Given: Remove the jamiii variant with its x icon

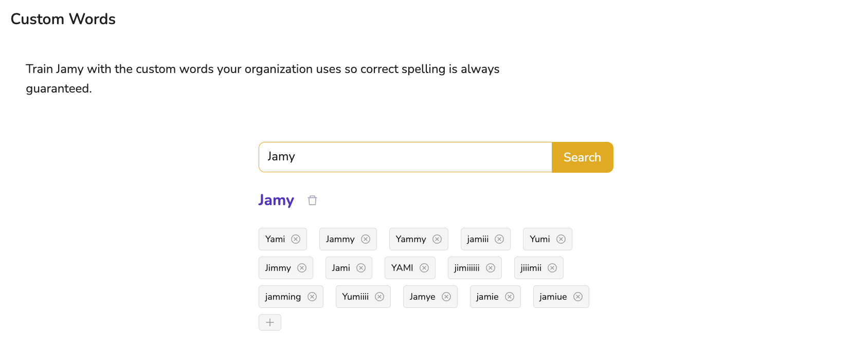Looking at the screenshot, I should tap(499, 239).
